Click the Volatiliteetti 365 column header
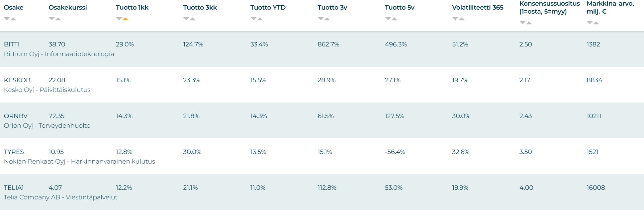The height and width of the screenshot is (212, 644). [478, 7]
